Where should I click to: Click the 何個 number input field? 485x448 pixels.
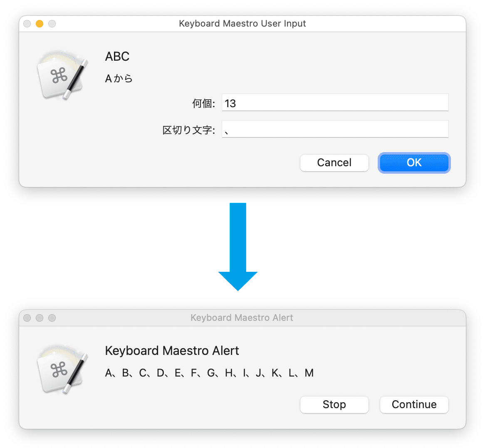335,102
